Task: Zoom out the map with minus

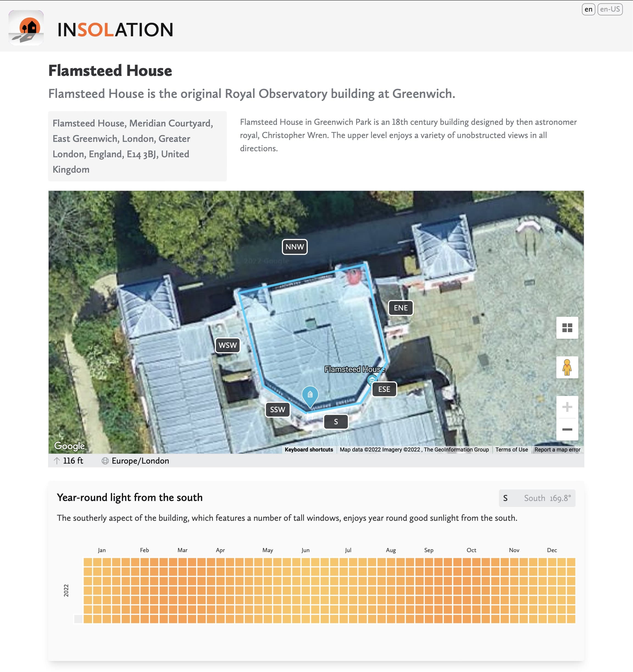Action: pyautogui.click(x=567, y=429)
